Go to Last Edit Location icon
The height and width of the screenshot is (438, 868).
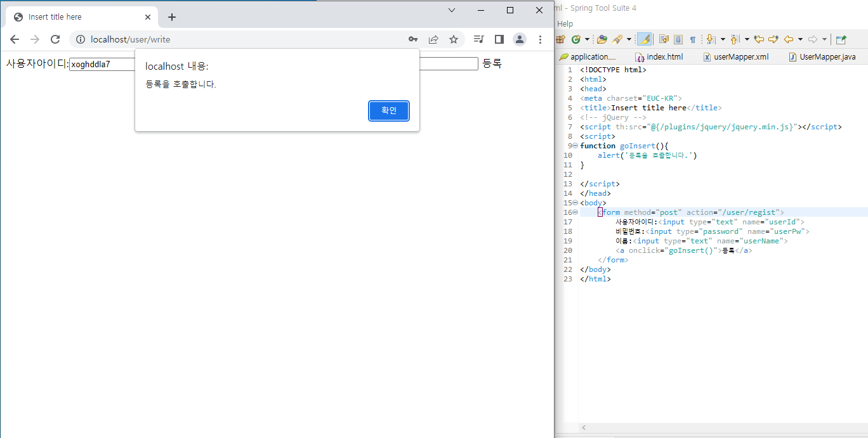758,39
